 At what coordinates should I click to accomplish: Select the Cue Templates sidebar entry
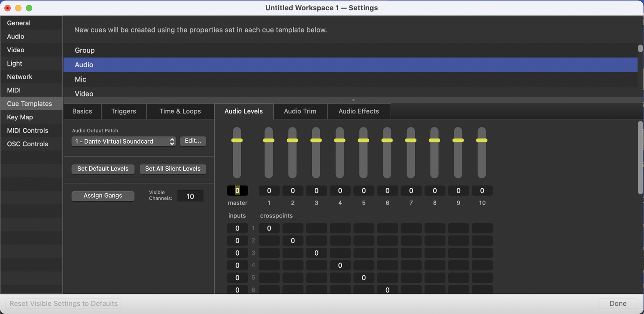point(30,103)
